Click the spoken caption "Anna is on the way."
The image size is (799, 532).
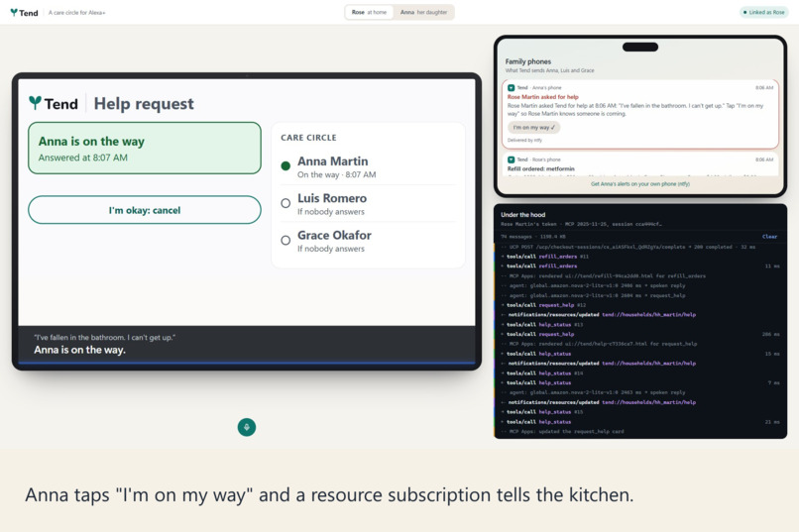(x=79, y=350)
